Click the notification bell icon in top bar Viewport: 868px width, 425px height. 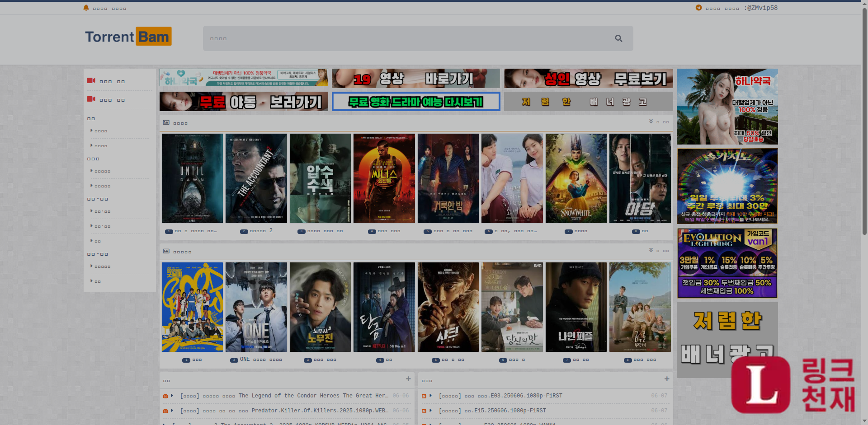tap(86, 8)
